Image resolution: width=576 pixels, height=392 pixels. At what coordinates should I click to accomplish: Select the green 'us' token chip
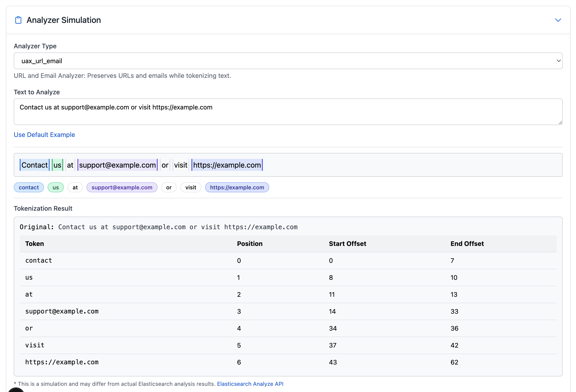tap(56, 188)
